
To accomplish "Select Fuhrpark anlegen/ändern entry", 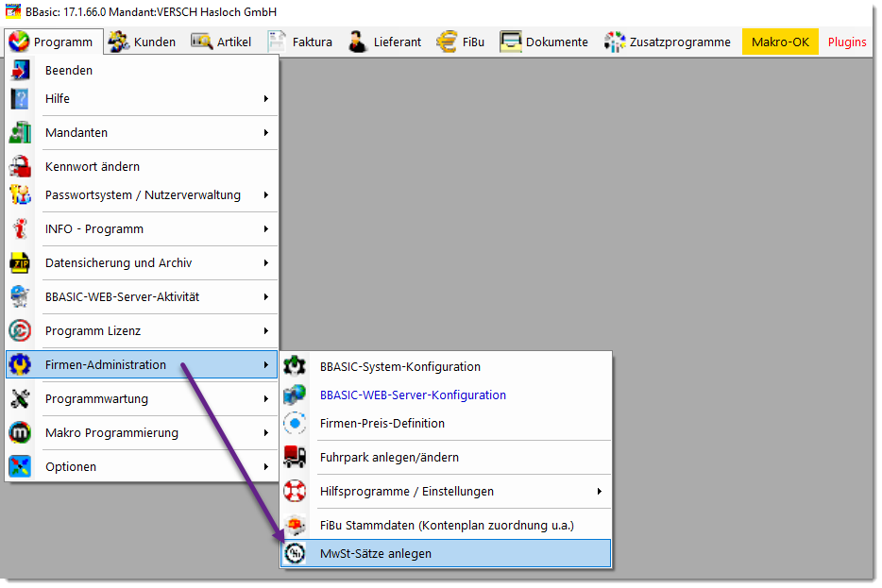I will tap(446, 458).
